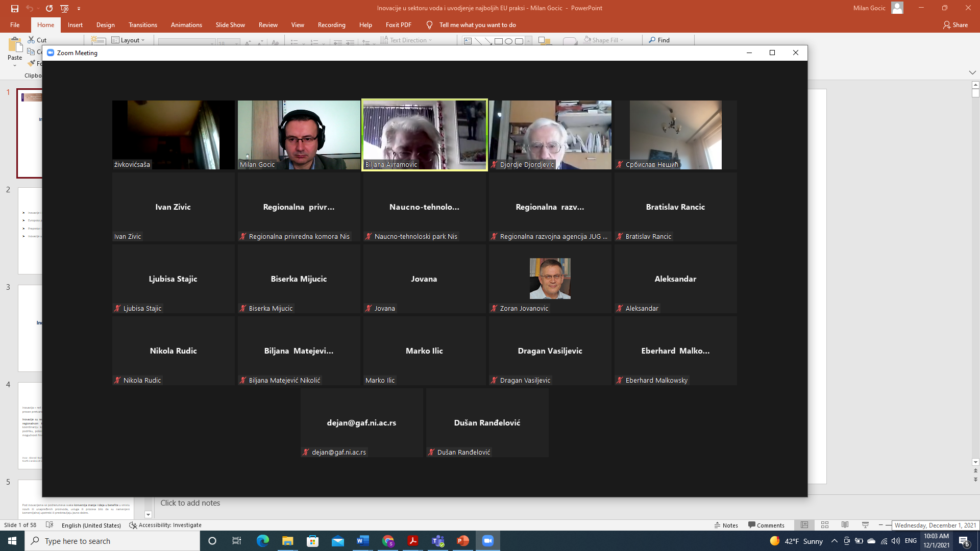980x551 pixels.
Task: Click Zoran Jovanovic's profile picture tile
Action: (550, 279)
